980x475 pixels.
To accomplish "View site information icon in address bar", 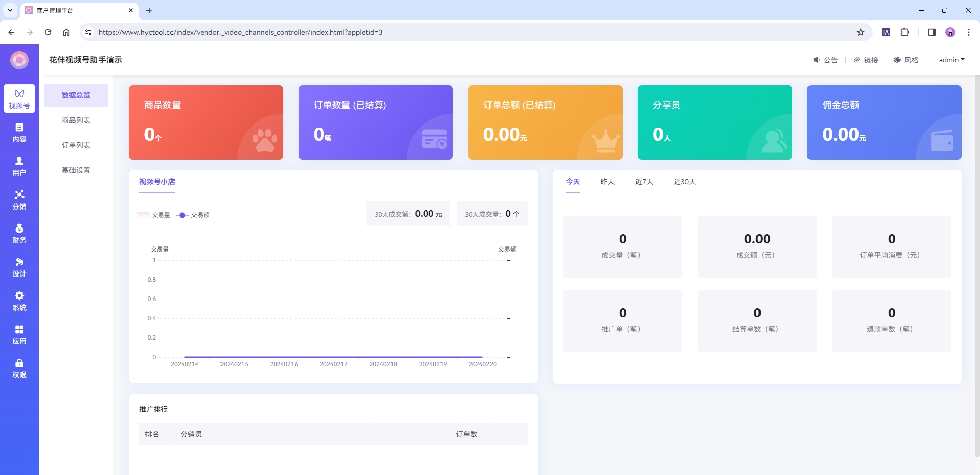I will pos(88,32).
